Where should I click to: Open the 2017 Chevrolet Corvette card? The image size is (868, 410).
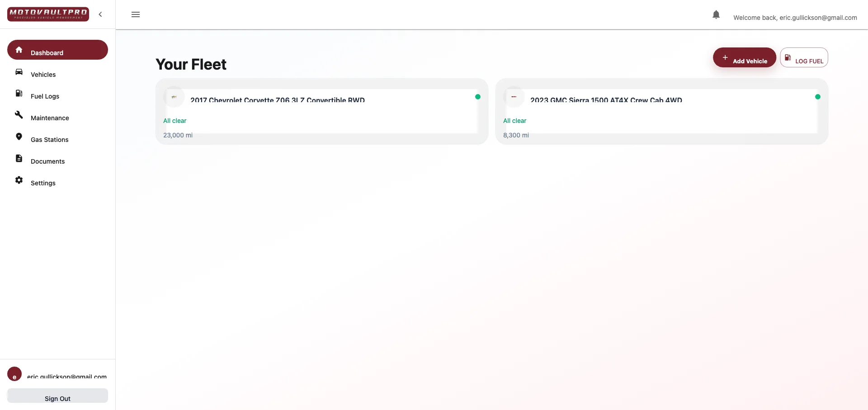[321, 112]
